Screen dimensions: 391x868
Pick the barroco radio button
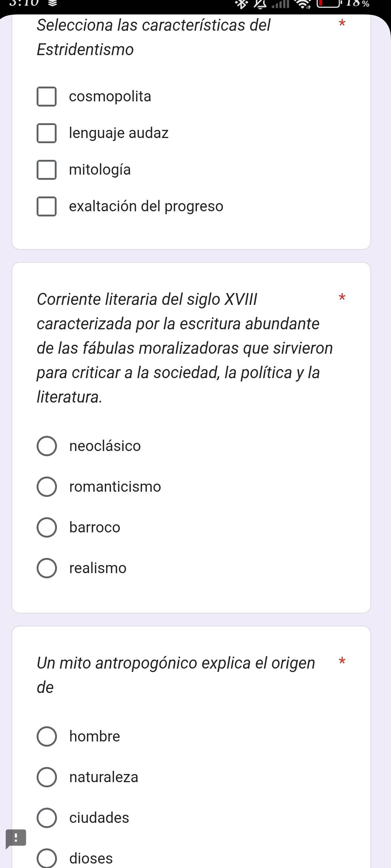[47, 528]
